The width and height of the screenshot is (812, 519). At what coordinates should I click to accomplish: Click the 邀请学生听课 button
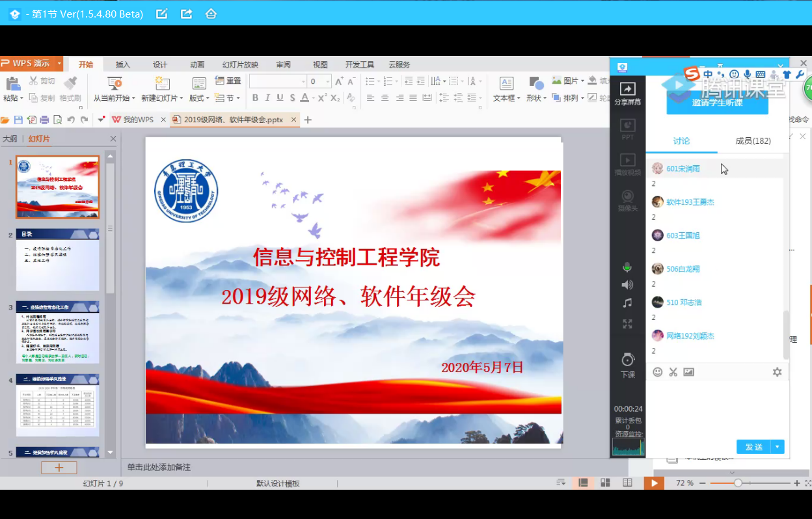coord(717,102)
